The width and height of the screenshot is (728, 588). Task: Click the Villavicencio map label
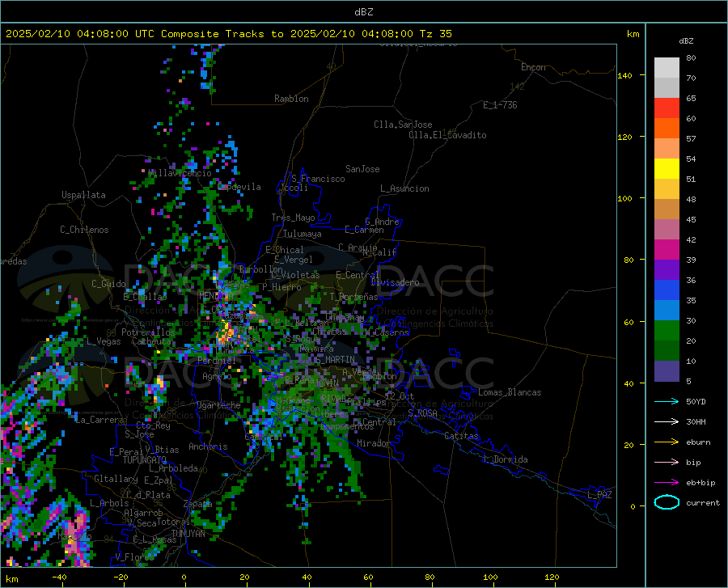pos(180,173)
